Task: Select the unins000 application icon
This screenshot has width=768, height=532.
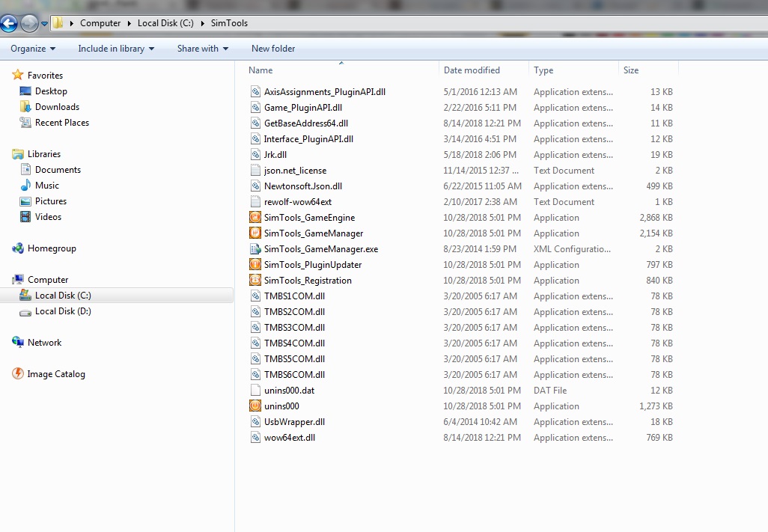Action: pyautogui.click(x=255, y=406)
